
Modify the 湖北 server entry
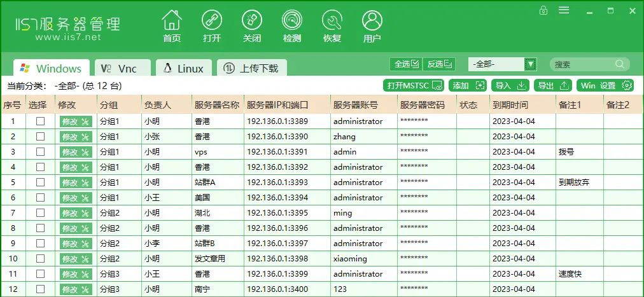(76, 213)
